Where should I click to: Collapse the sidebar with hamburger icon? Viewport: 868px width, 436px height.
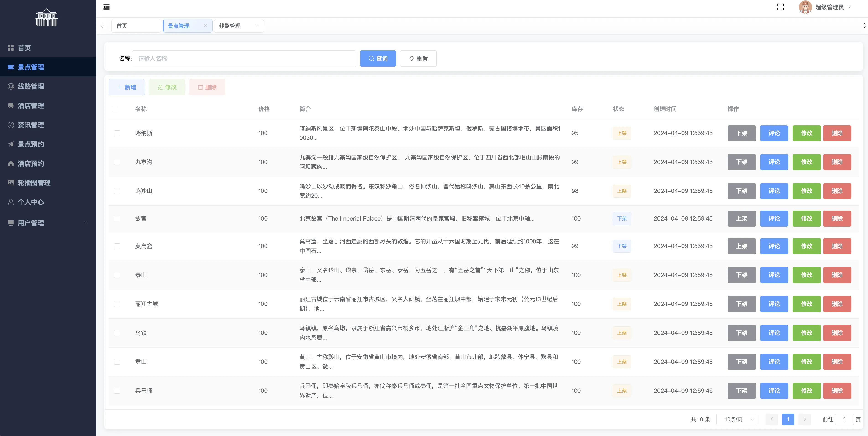tap(107, 7)
